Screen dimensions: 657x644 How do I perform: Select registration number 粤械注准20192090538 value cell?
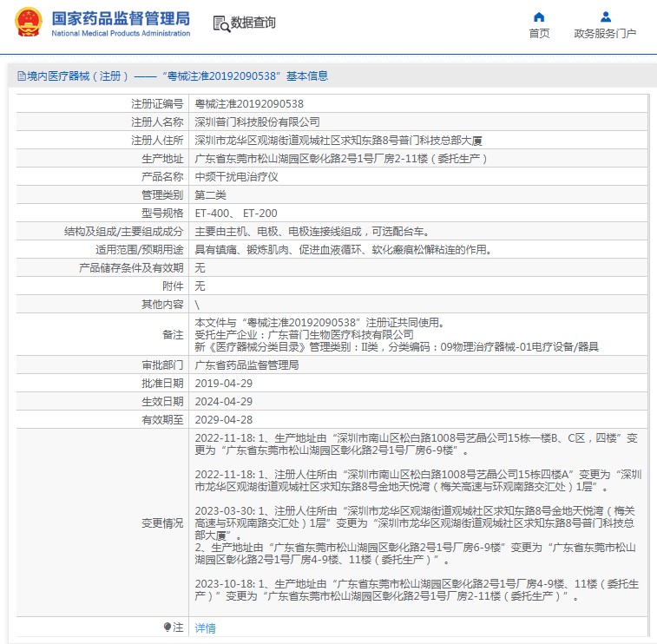[249, 104]
